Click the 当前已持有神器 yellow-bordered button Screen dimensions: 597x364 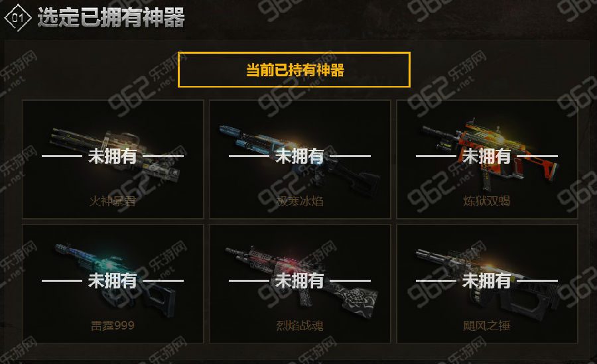tap(294, 70)
